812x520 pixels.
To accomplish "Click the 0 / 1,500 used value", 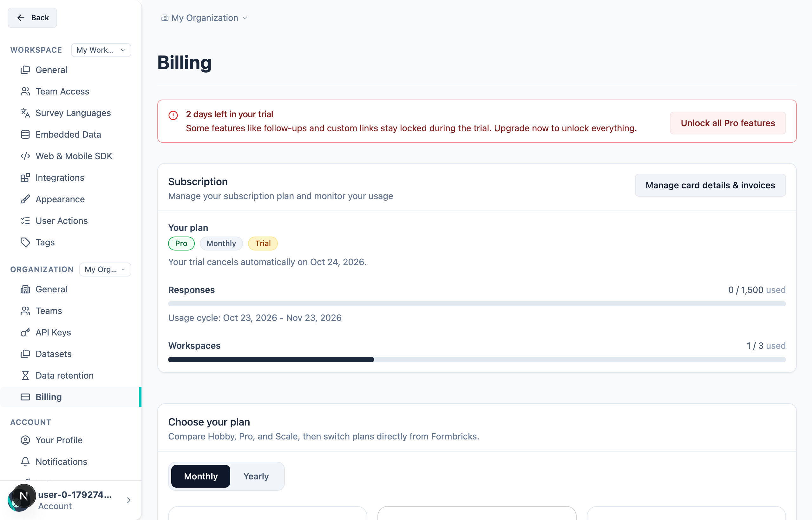I will click(x=757, y=290).
